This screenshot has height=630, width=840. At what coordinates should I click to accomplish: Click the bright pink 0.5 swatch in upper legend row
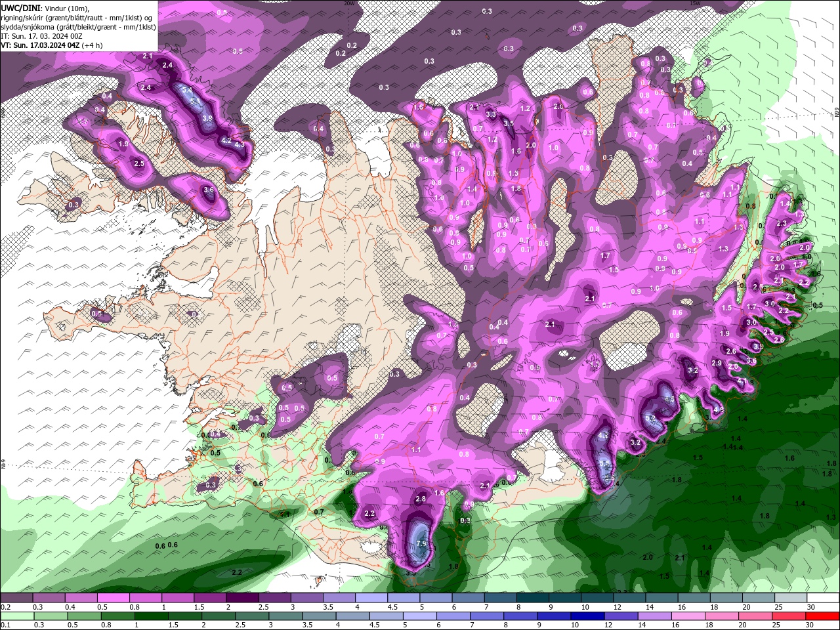(113, 598)
